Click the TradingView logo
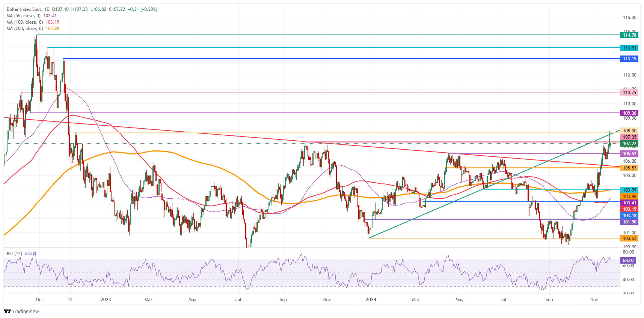This screenshot has width=644, height=318. coord(21,311)
